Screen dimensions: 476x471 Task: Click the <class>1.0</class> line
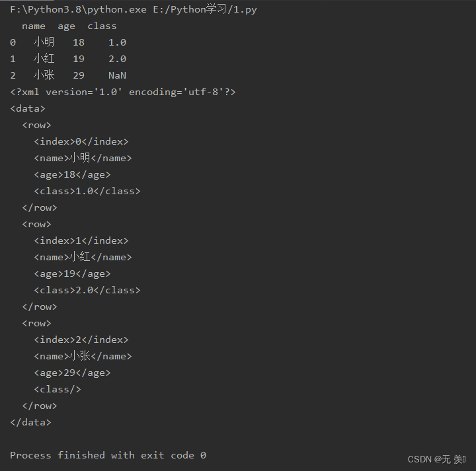(x=87, y=191)
